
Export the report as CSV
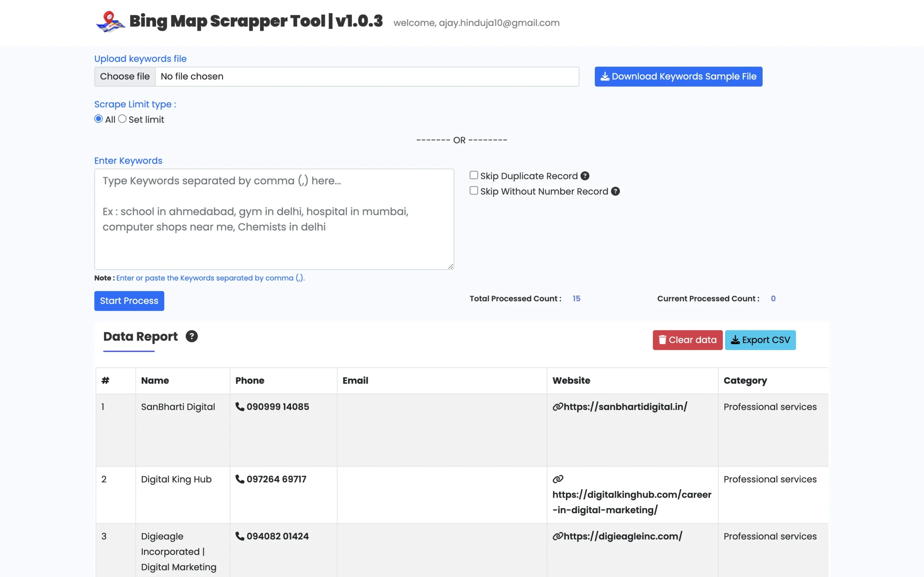[760, 340]
